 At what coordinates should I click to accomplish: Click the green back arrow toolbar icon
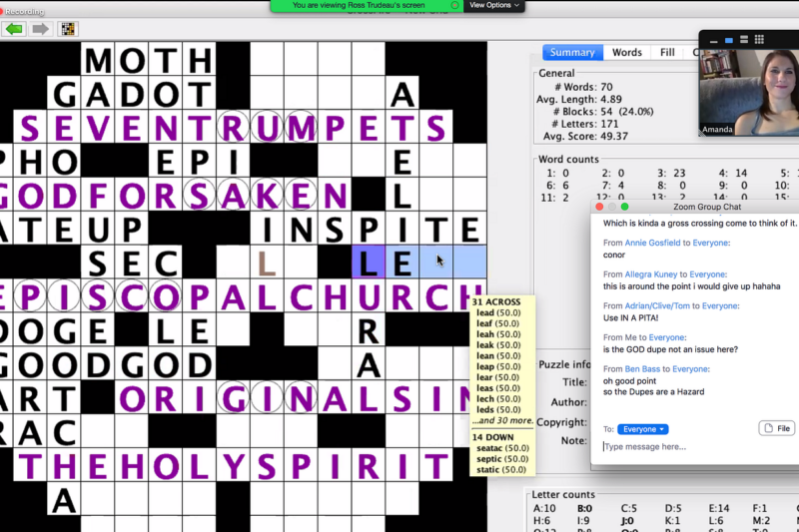pyautogui.click(x=14, y=29)
